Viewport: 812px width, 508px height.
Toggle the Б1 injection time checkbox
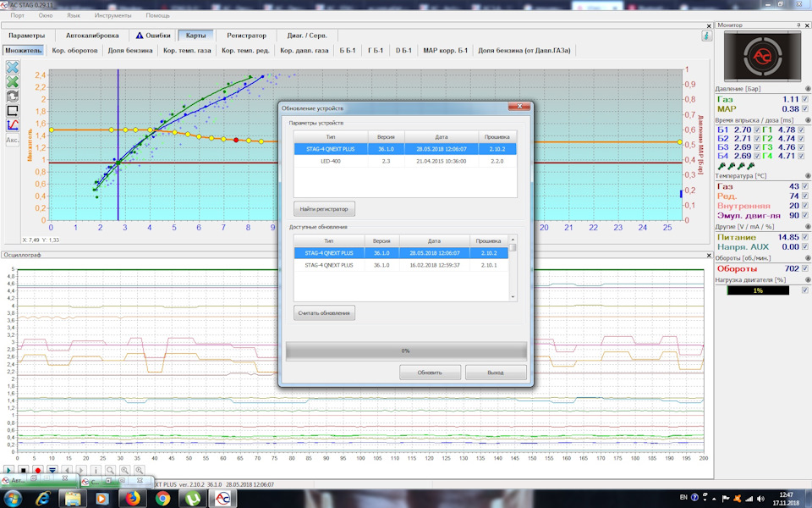coord(757,130)
